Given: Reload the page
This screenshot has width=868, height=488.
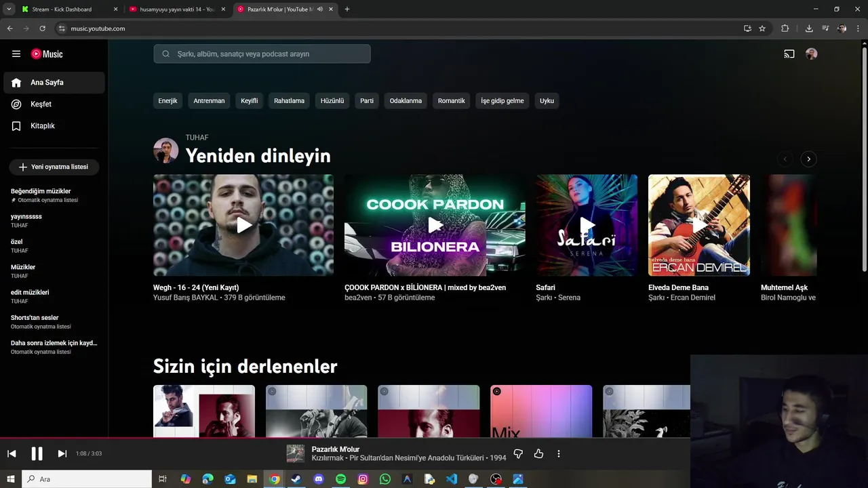Looking at the screenshot, I should [42, 28].
